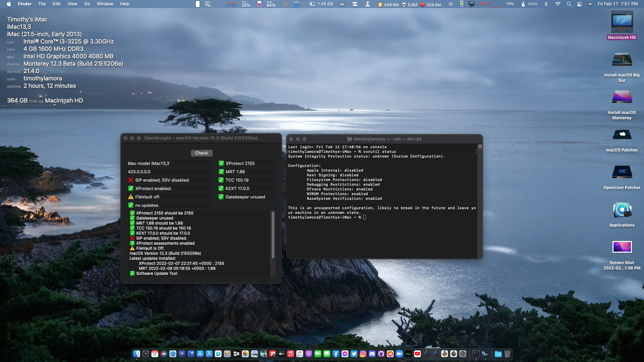Click 'KEXT 17.0.0' status field

pyautogui.click(x=247, y=188)
